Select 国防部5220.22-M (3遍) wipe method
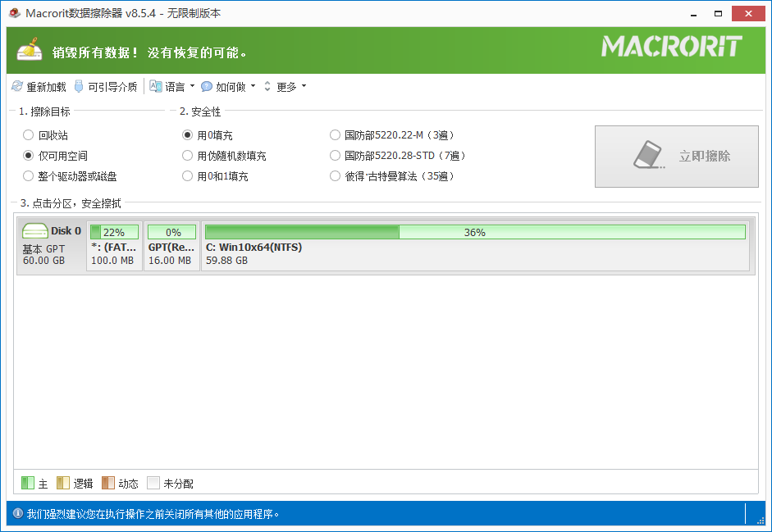This screenshot has width=772, height=532. pyautogui.click(x=335, y=135)
